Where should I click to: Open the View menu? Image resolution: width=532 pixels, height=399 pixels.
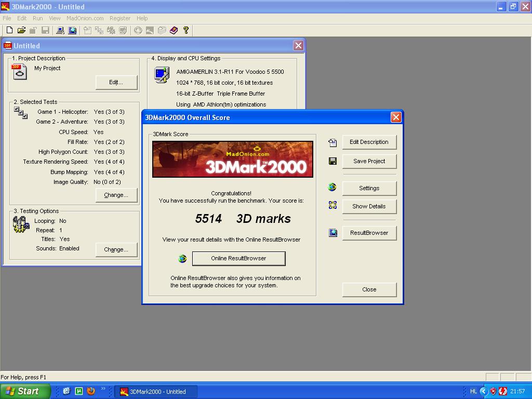pyautogui.click(x=54, y=18)
